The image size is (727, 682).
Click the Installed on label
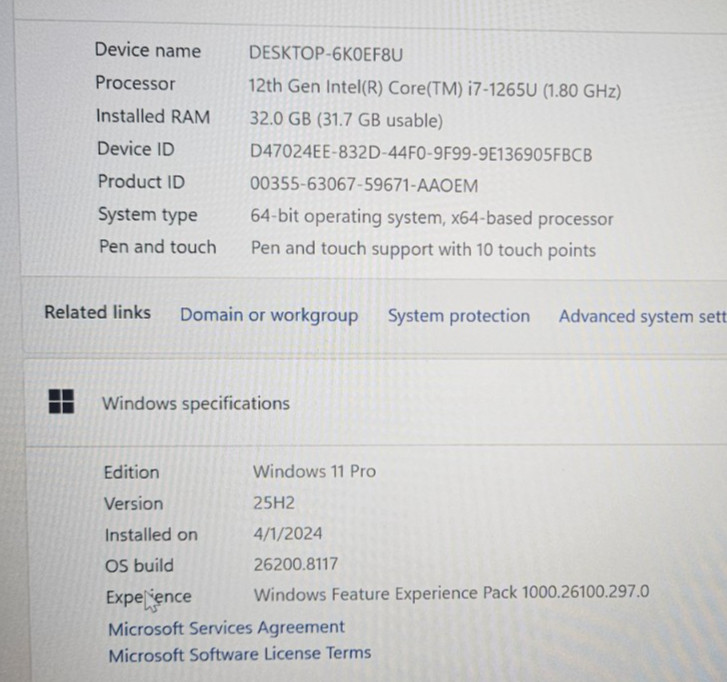click(151, 535)
